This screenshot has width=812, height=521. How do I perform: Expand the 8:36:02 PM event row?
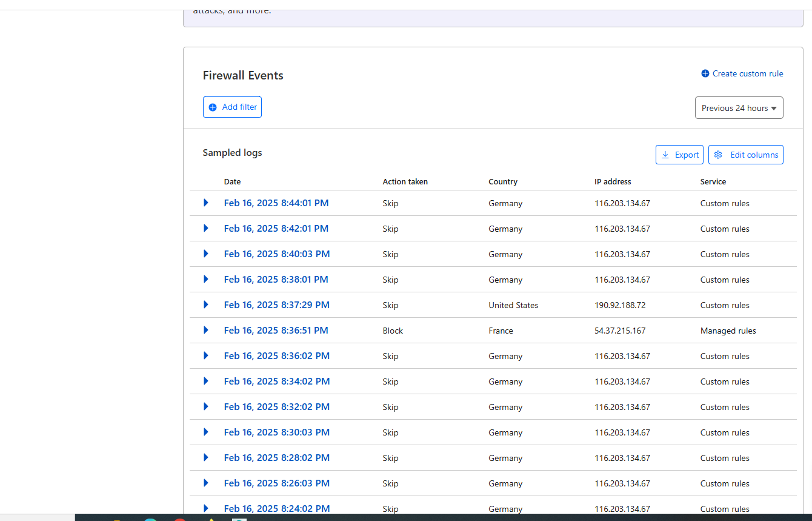pyautogui.click(x=206, y=355)
